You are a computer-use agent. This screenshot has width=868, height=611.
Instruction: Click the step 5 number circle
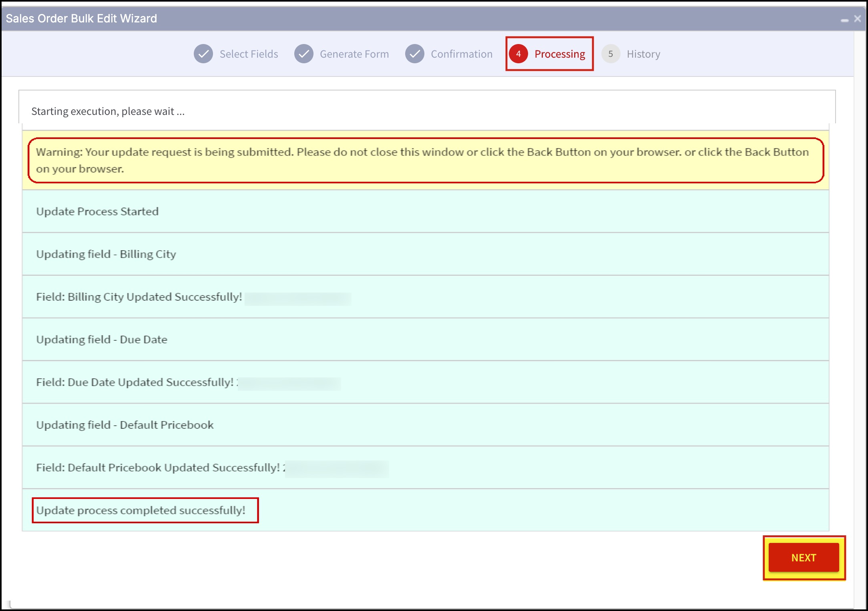tap(611, 54)
